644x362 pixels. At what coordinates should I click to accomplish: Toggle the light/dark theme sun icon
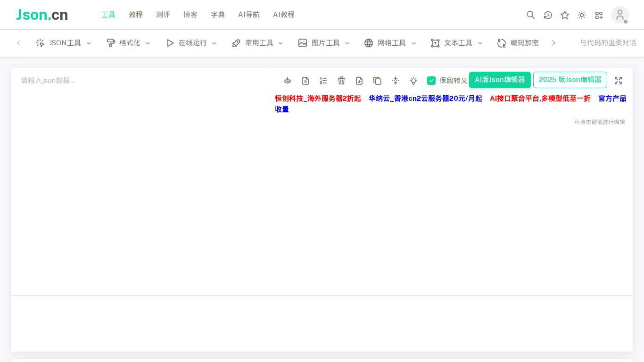(582, 15)
